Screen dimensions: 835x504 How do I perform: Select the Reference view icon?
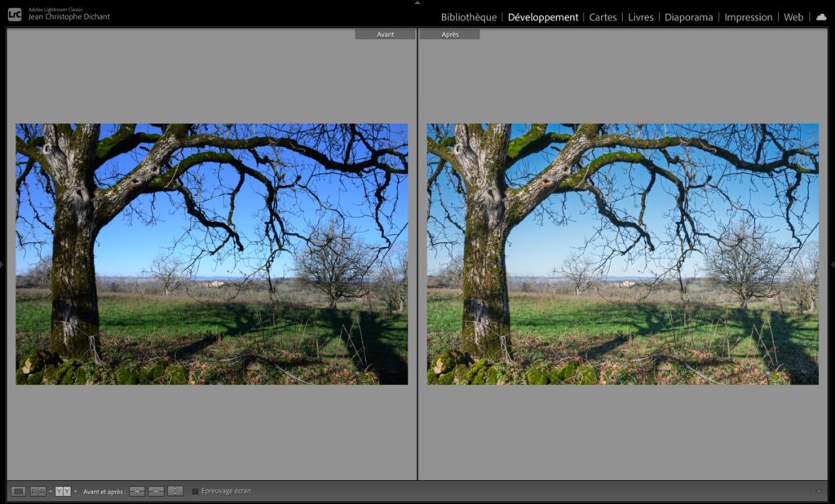click(37, 490)
